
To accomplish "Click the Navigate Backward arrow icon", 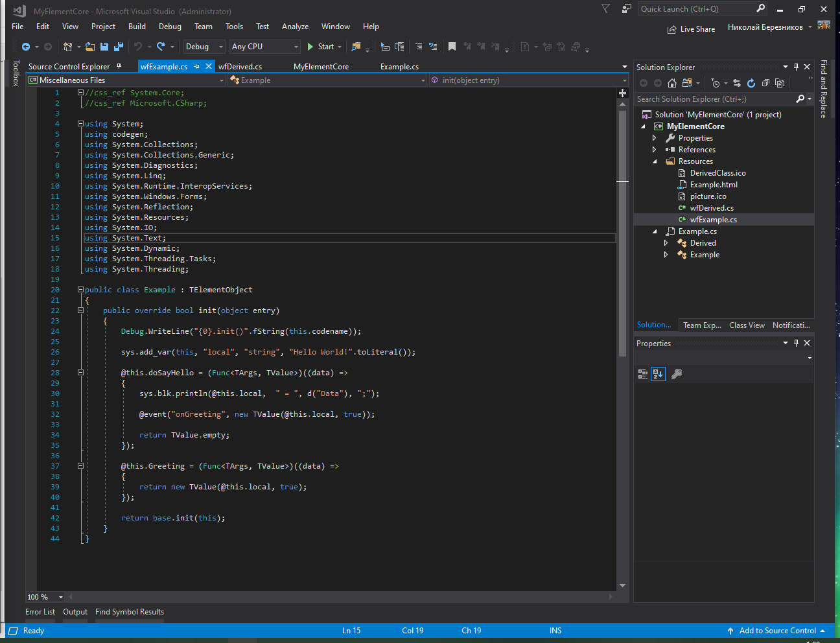I will point(26,47).
